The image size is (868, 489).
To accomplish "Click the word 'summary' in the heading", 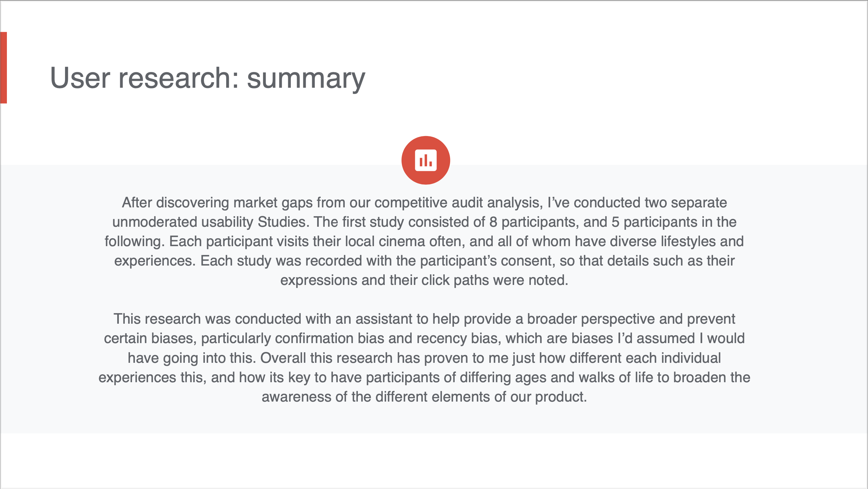I will coord(306,79).
